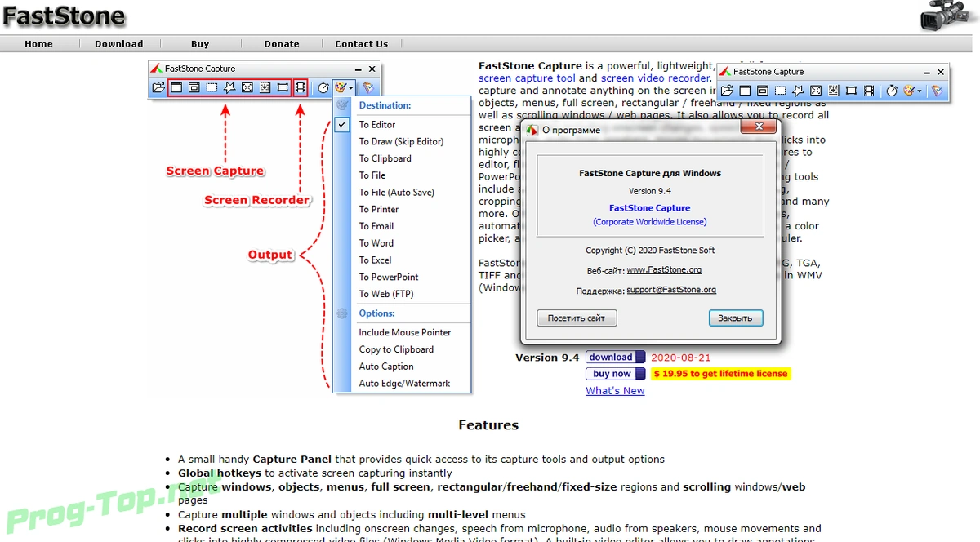Viewport: 980px width, 542px height.
Task: Select Capture Window/Object icon in right panel
Action: pyautogui.click(x=763, y=91)
